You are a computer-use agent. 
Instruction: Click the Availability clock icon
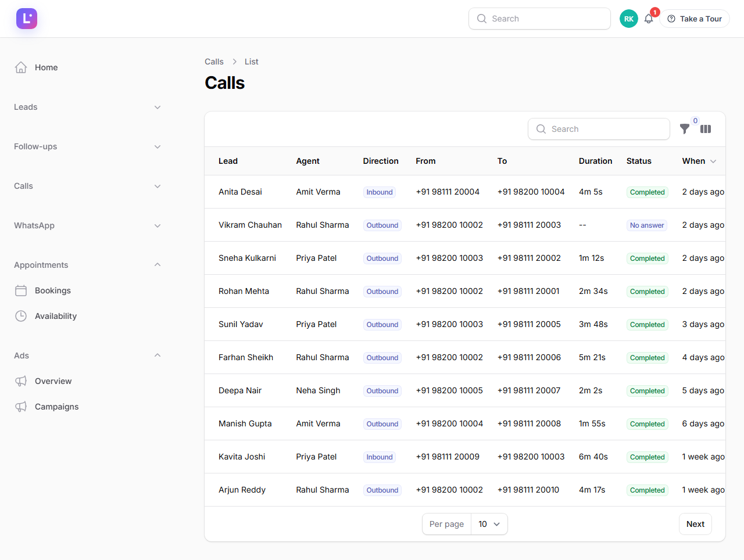pyautogui.click(x=21, y=316)
